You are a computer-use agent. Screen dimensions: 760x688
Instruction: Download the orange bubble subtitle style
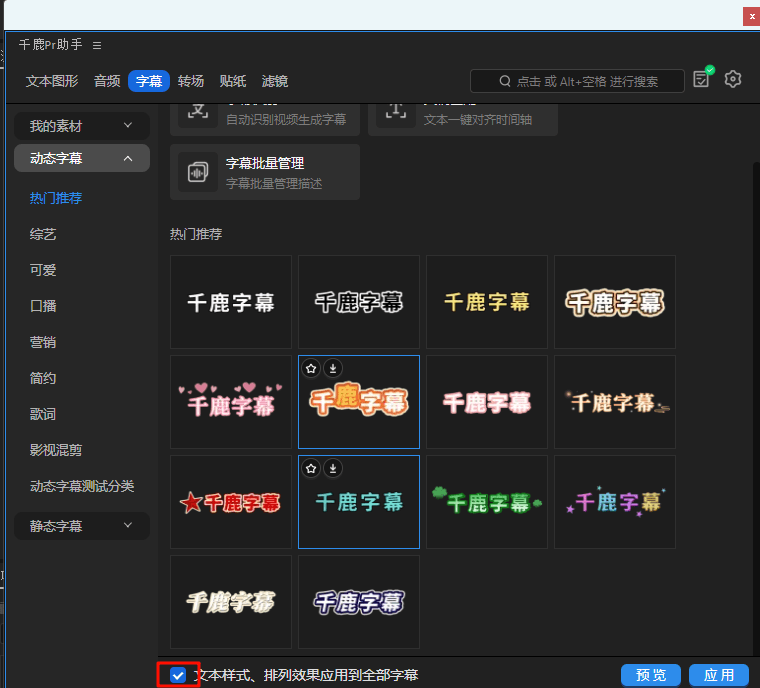[x=333, y=368]
